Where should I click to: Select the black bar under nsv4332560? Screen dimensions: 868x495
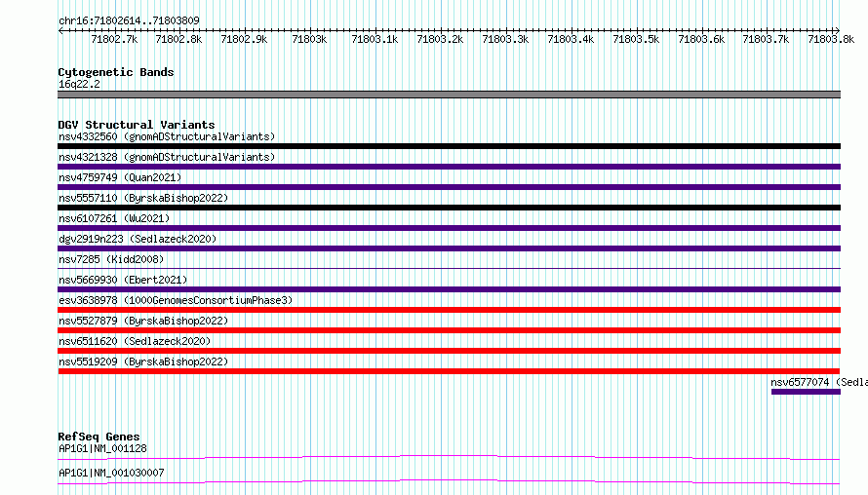pyautogui.click(x=449, y=146)
